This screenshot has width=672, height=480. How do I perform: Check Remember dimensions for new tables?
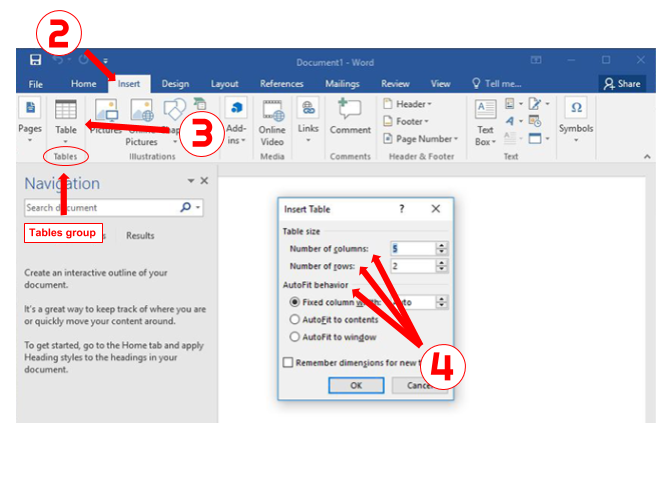[288, 363]
